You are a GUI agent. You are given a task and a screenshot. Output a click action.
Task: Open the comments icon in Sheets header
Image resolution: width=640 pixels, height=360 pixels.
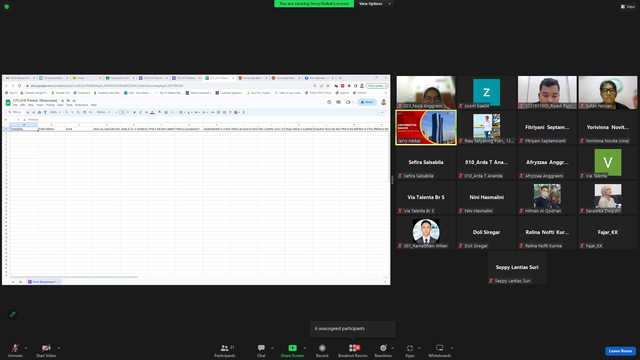[x=338, y=102]
